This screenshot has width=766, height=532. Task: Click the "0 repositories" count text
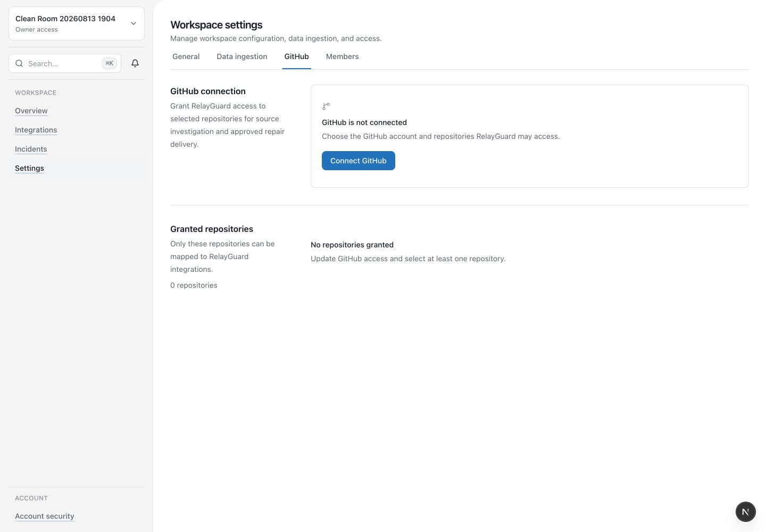pos(194,285)
